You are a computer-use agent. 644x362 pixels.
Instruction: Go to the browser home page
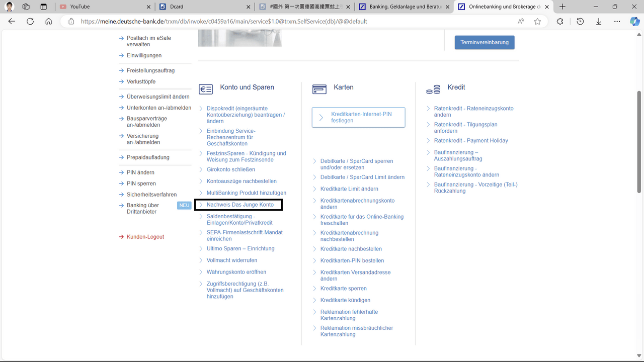coord(48,22)
